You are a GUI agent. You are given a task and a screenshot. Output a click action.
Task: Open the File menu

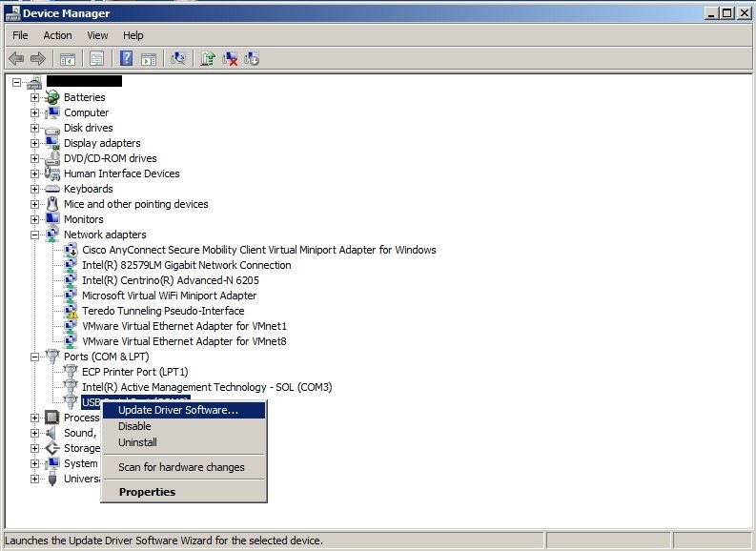point(20,35)
